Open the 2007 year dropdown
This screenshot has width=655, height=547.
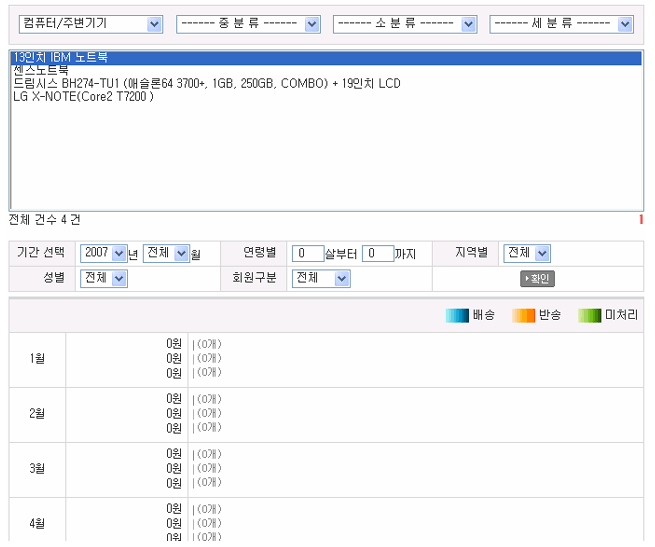(104, 254)
